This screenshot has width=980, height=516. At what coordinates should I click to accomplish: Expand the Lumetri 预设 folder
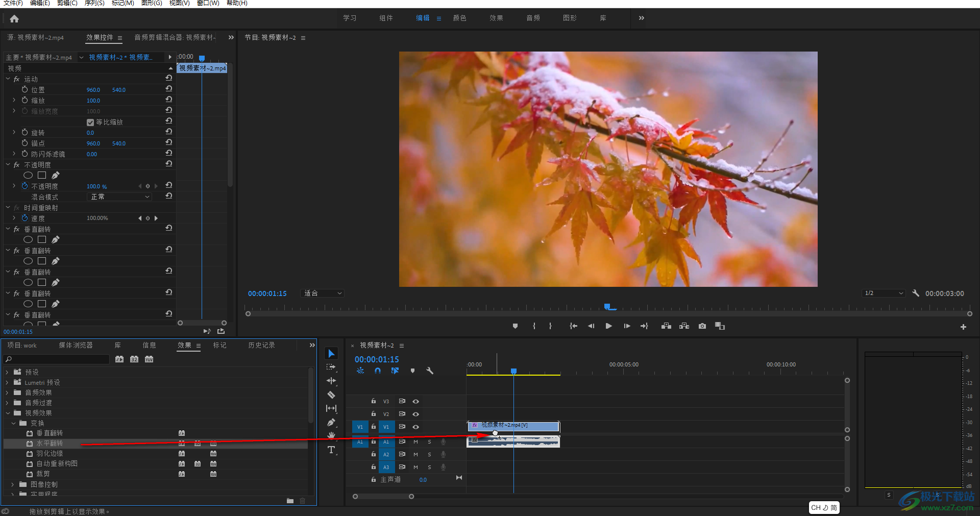pos(7,382)
